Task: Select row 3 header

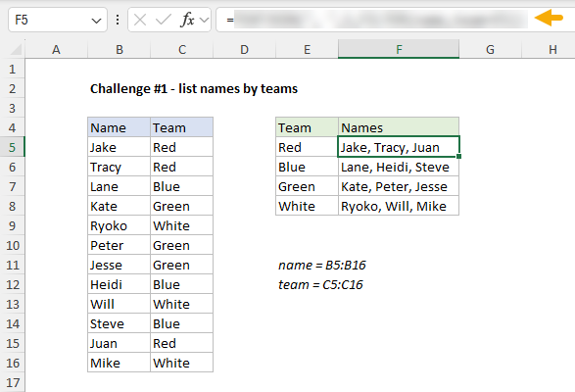Action: 12,108
